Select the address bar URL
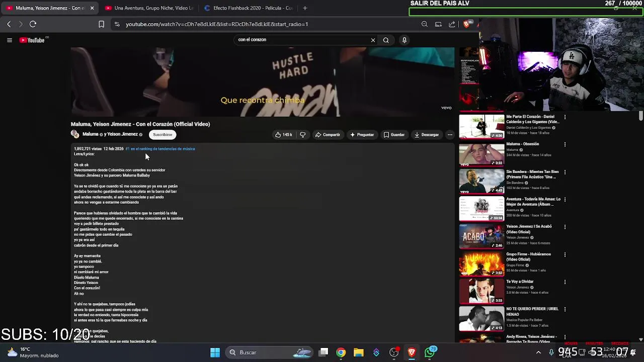 click(217, 24)
